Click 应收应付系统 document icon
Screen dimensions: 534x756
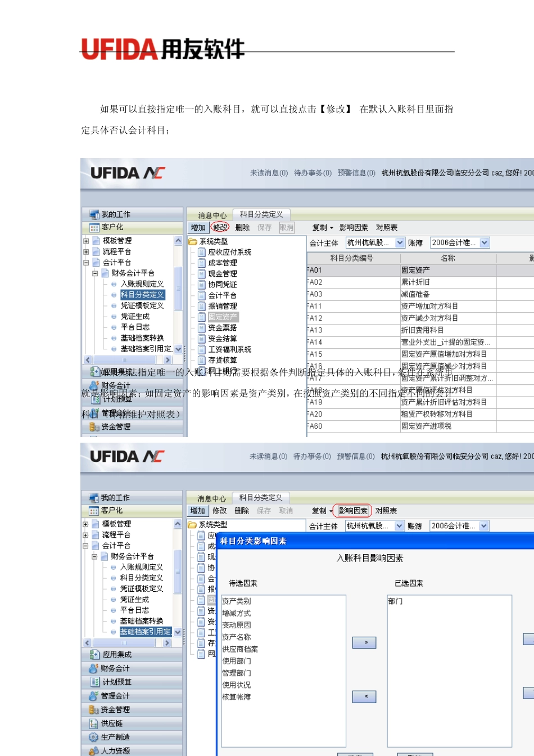202,252
